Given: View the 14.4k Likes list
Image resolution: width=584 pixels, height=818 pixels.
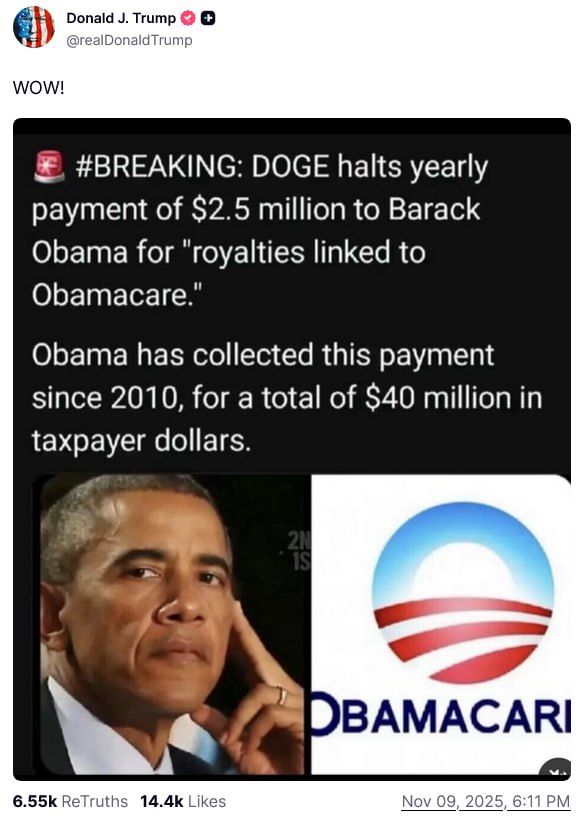Looking at the screenshot, I should click(x=183, y=801).
